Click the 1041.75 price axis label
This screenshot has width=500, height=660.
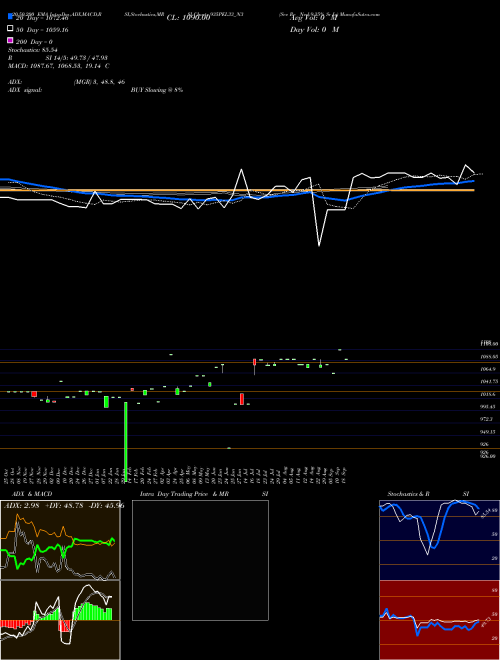coord(489,382)
